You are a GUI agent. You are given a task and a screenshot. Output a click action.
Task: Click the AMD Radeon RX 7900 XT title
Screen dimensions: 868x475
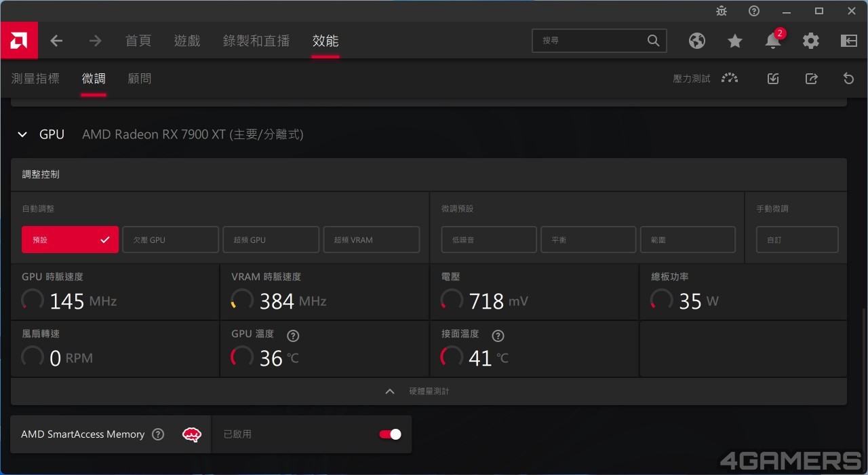193,134
